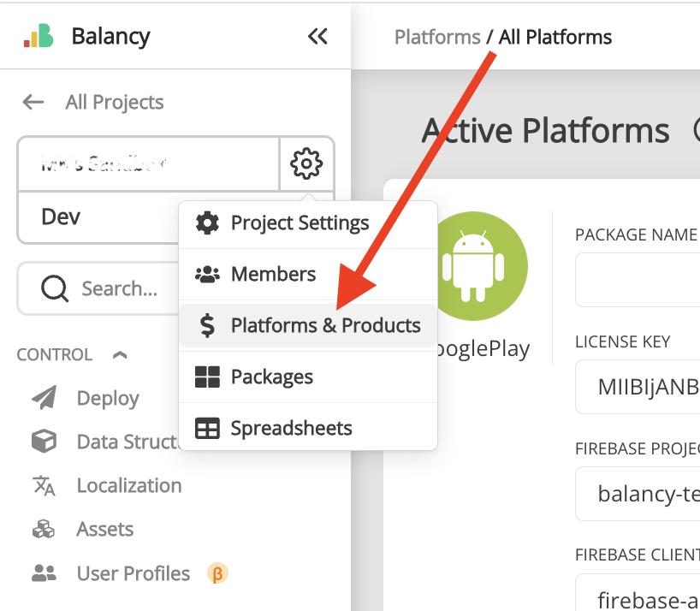Open User Profiles in the sidebar
The width and height of the screenshot is (700, 611).
click(x=133, y=573)
